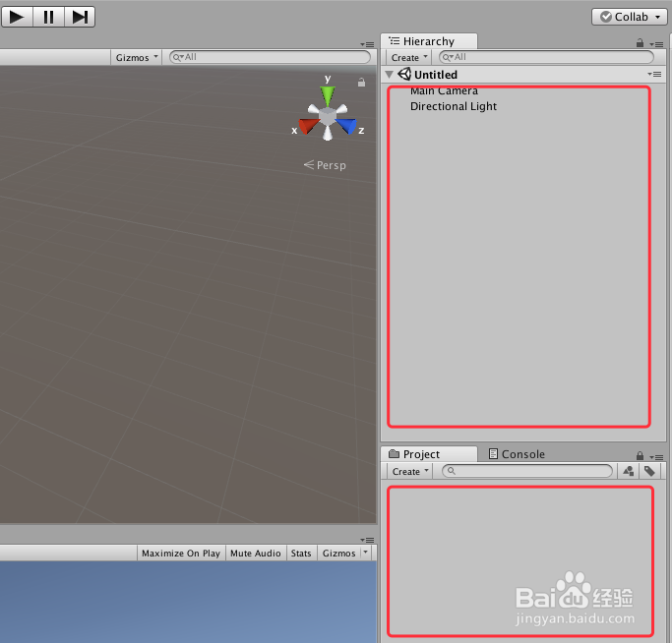
Task: Focus the Scene view search field
Action: click(270, 57)
